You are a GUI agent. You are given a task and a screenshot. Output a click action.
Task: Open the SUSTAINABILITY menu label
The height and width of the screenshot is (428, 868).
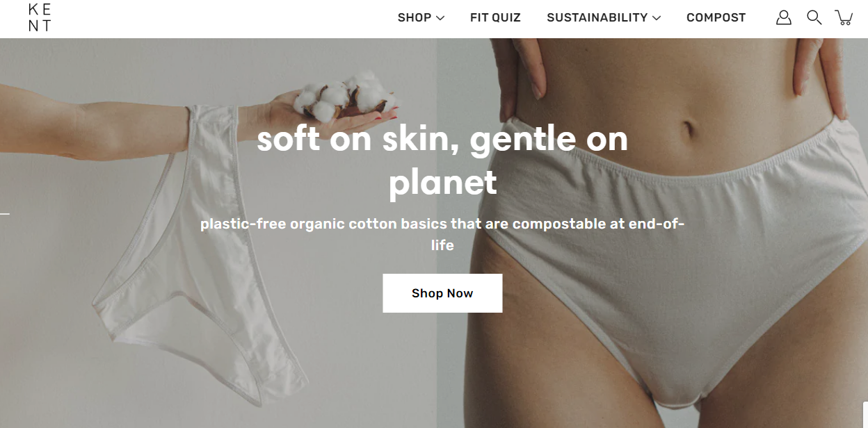point(597,18)
